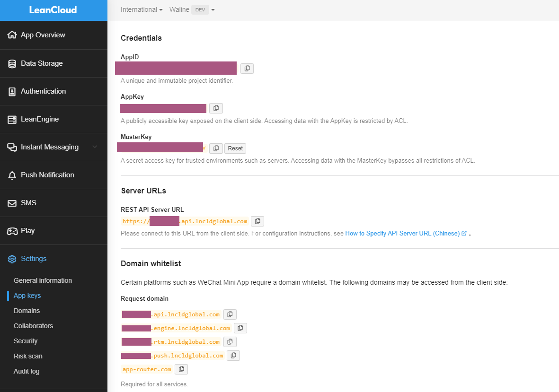Screen dimensions: 559x392
Task: Copy the AppKey to clipboard
Action: [x=216, y=108]
